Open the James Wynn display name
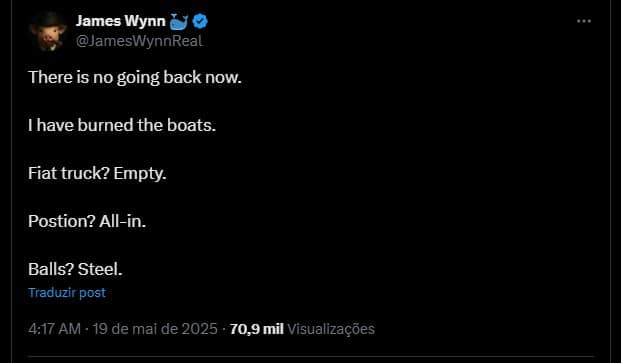 120,21
